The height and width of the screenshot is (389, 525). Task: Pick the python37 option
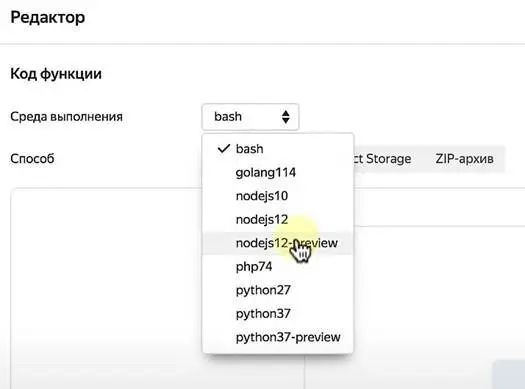point(278,314)
